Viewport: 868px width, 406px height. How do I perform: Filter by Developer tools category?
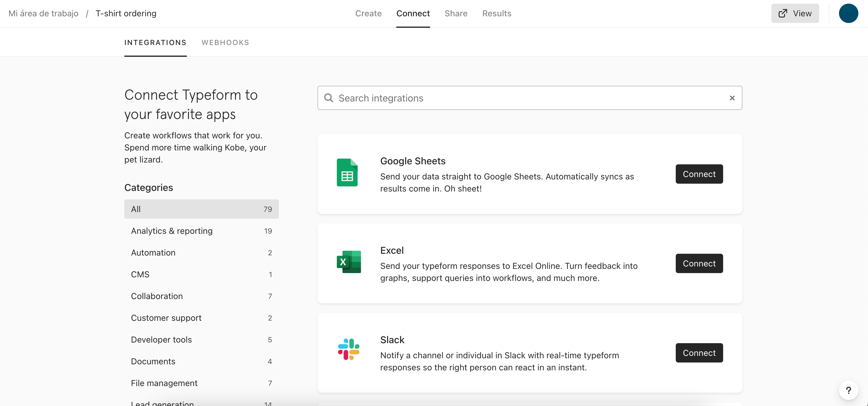point(202,340)
